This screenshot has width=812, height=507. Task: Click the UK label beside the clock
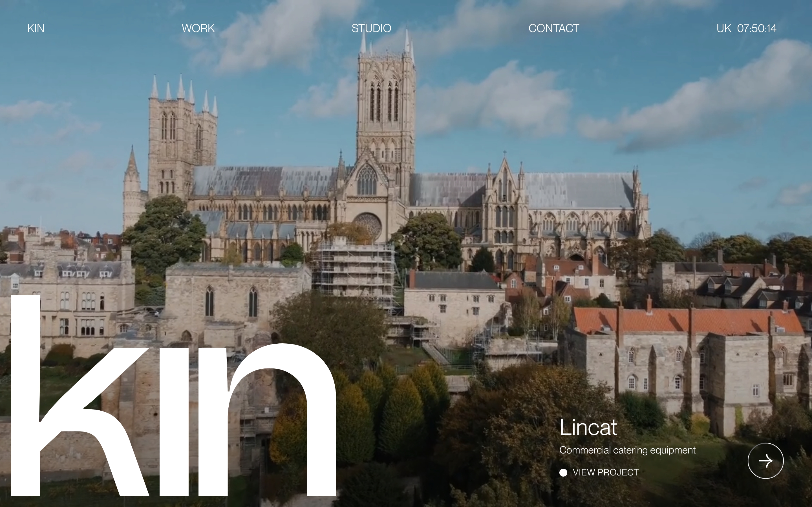[724, 28]
